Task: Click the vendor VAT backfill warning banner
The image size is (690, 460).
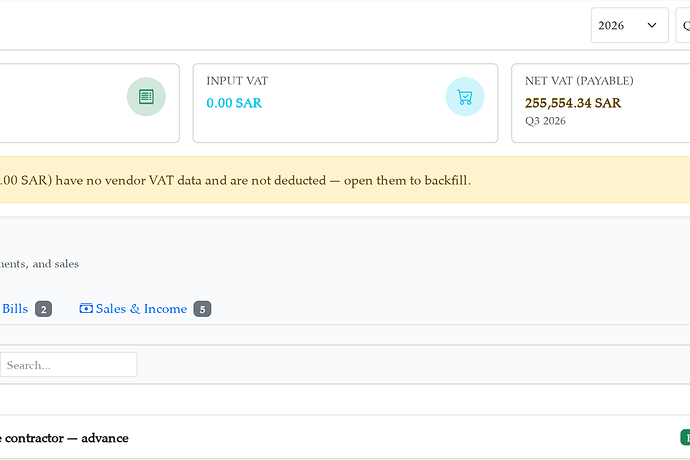Action: (x=345, y=180)
